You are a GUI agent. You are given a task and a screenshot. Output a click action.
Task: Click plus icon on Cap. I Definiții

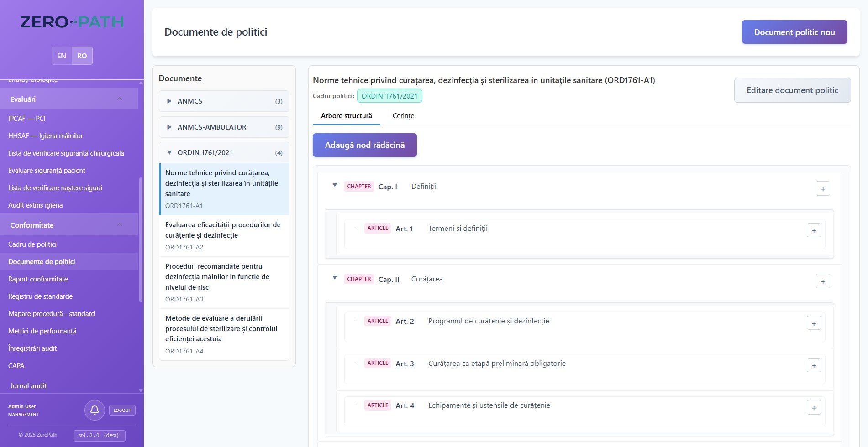coord(822,189)
